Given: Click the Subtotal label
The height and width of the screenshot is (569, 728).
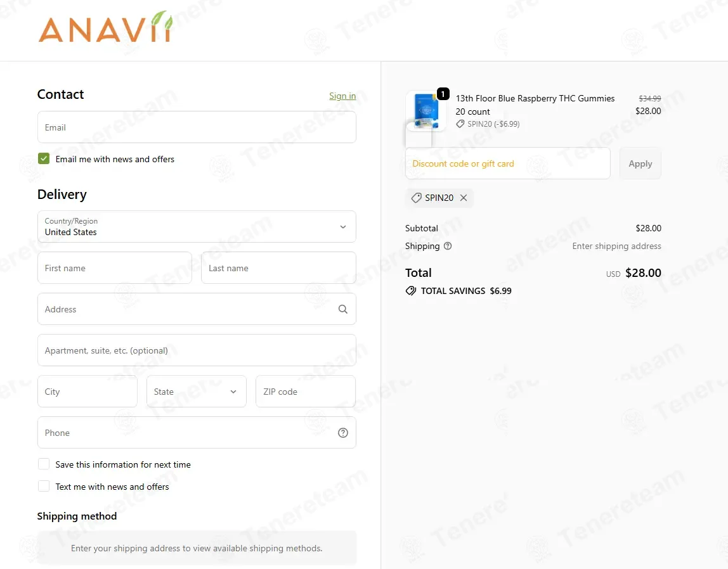Looking at the screenshot, I should tap(421, 228).
